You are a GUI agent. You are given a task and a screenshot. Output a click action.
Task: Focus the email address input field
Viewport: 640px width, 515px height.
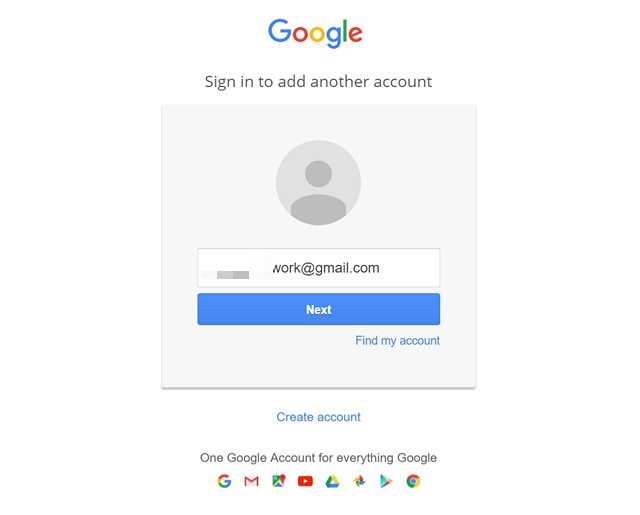[318, 268]
